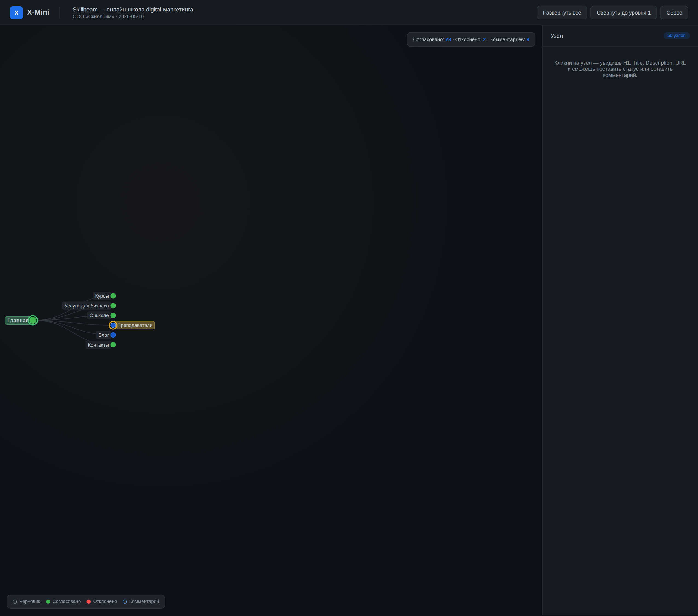Click the Развернуть всё button
This screenshot has width=698, height=616.
(562, 13)
